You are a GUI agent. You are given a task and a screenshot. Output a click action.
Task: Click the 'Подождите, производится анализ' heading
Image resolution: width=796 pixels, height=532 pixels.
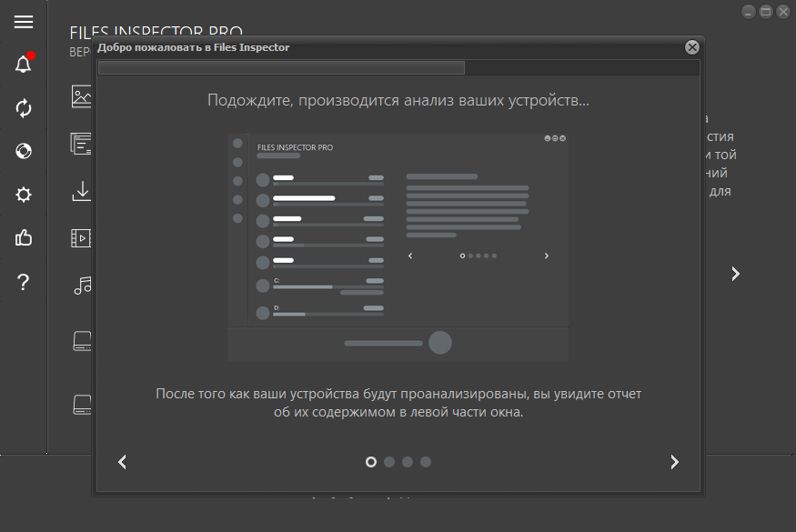(398, 101)
